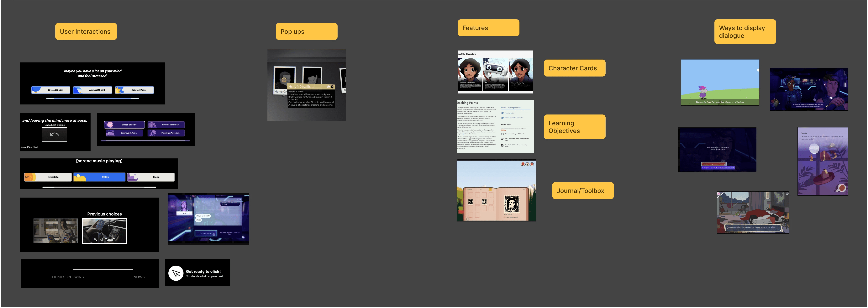Click the Meet the Characters image

coord(495,72)
